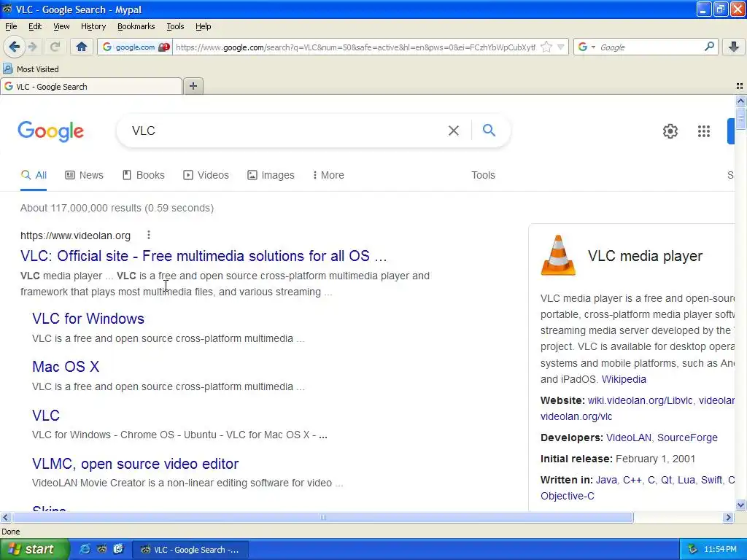Go back with the browser Back arrow
This screenshot has width=747, height=560.
tap(15, 47)
